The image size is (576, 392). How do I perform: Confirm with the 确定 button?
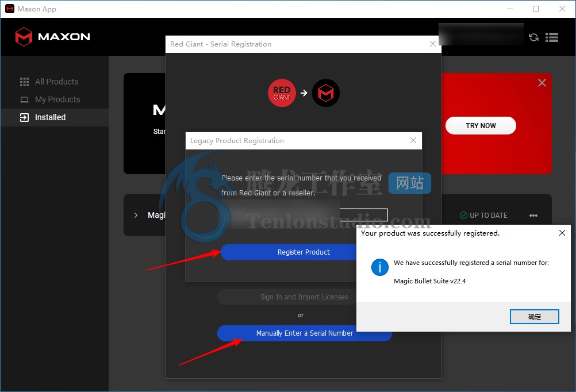534,317
